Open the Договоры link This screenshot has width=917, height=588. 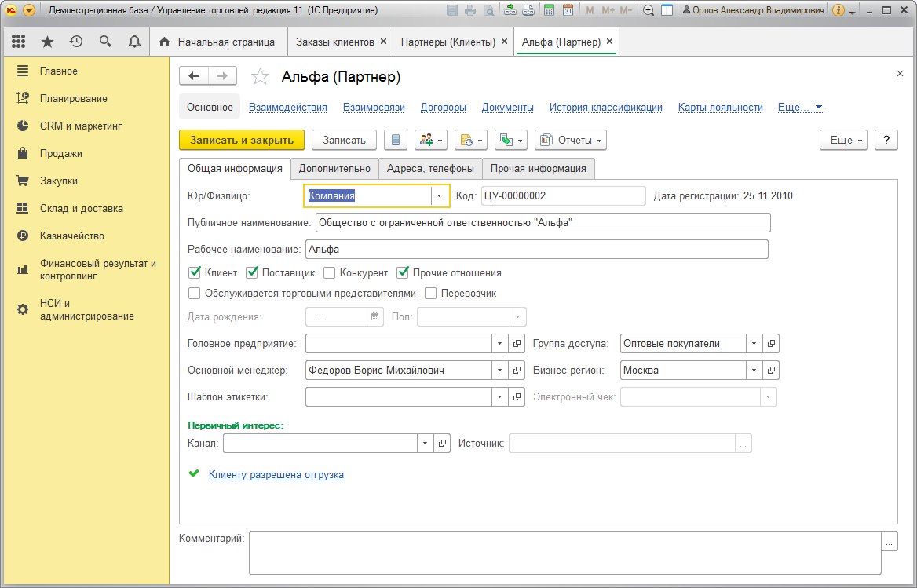pos(444,108)
